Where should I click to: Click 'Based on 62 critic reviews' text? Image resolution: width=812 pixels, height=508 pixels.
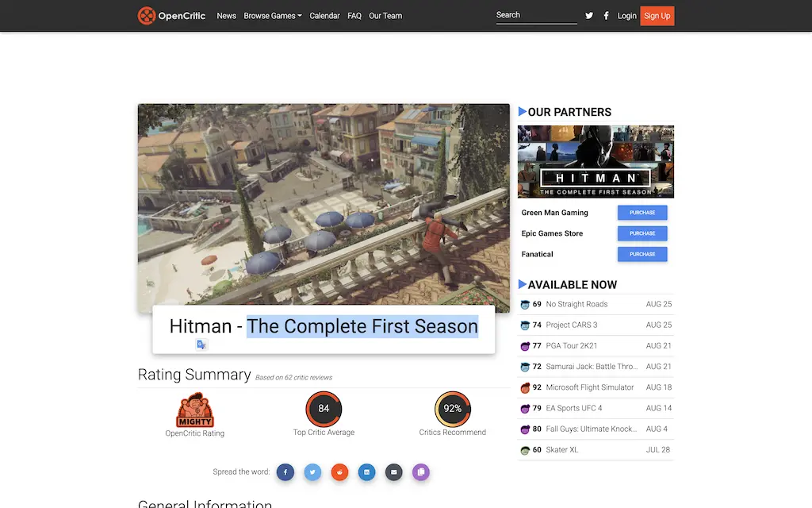(x=293, y=377)
